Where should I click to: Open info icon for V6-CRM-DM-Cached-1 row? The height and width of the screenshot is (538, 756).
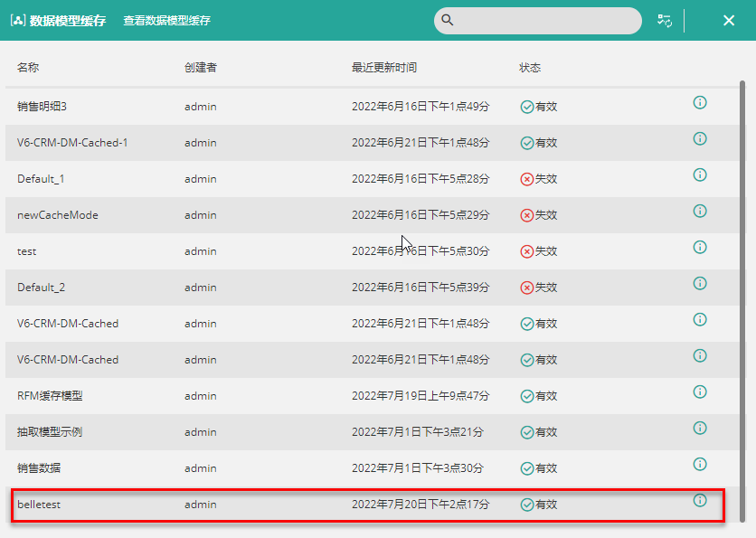pos(699,139)
